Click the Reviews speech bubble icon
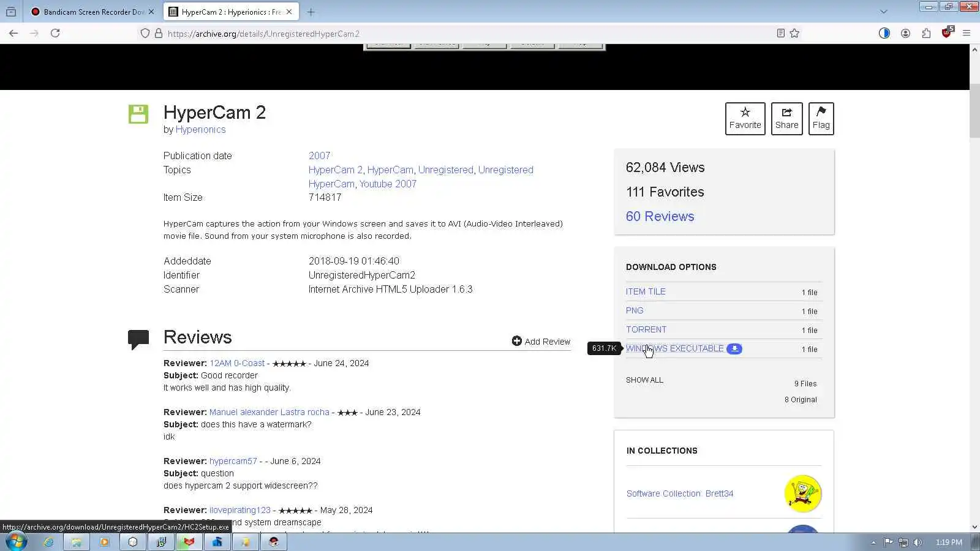The image size is (980, 551). coord(138,339)
